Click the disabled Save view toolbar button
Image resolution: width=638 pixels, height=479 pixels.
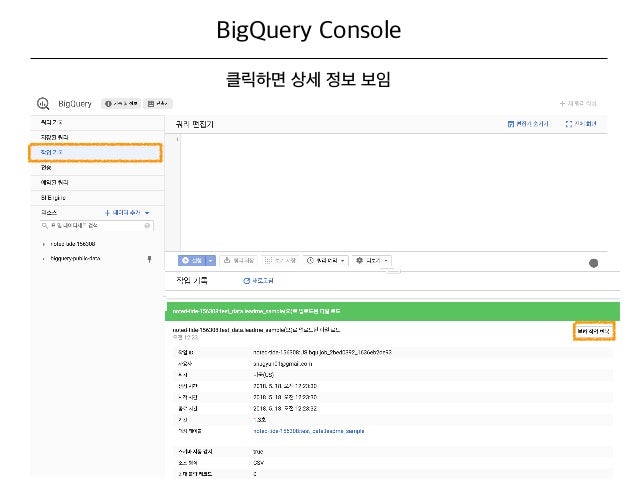280,260
